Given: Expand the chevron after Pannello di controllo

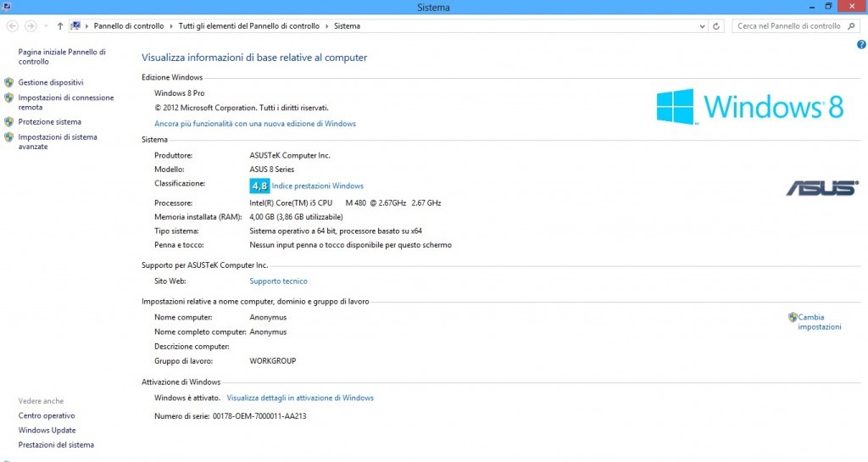Looking at the screenshot, I should (172, 26).
